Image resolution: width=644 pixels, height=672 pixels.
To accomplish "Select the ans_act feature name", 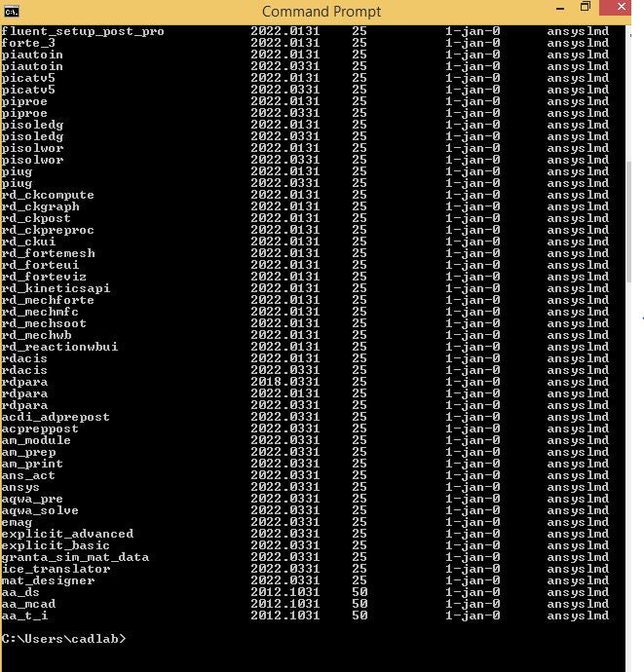I will click(28, 475).
